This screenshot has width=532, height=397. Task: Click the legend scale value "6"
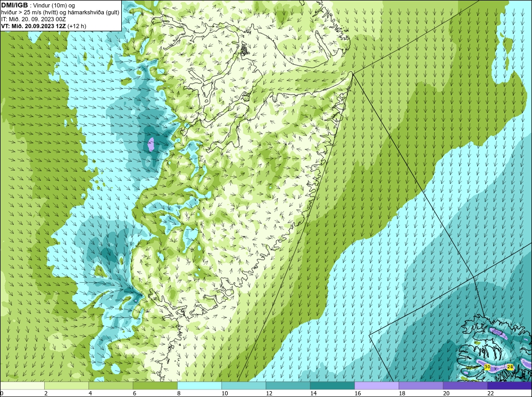(135, 393)
